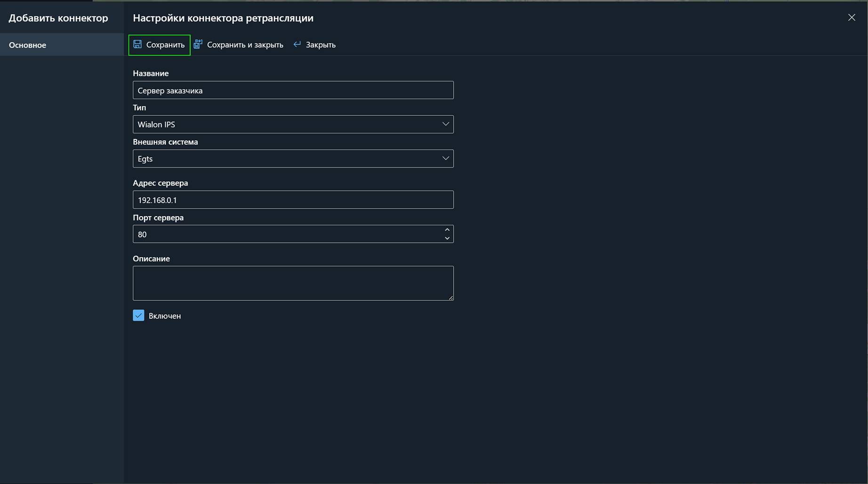Screen dimensions: 868x484
Task: Decrease server port with down arrow
Action: coord(447,238)
